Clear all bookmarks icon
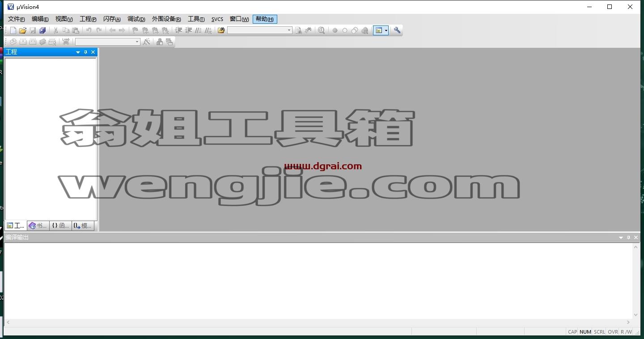Viewport: 644px width, 339px height. (x=165, y=30)
